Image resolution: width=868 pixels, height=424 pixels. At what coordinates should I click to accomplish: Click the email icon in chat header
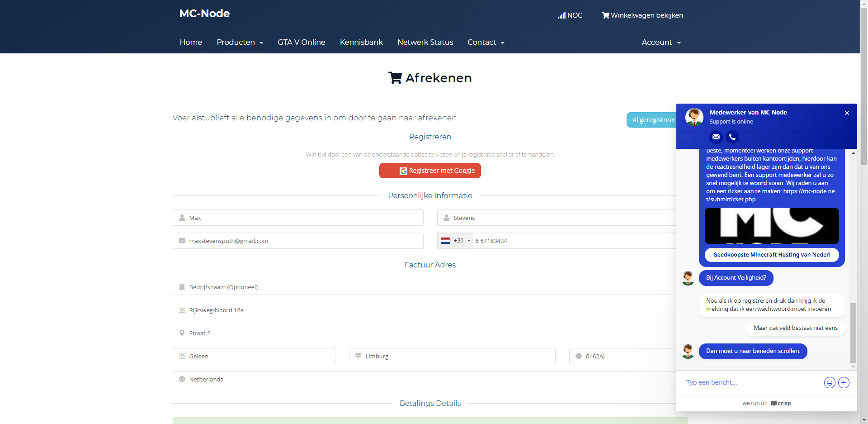(716, 137)
